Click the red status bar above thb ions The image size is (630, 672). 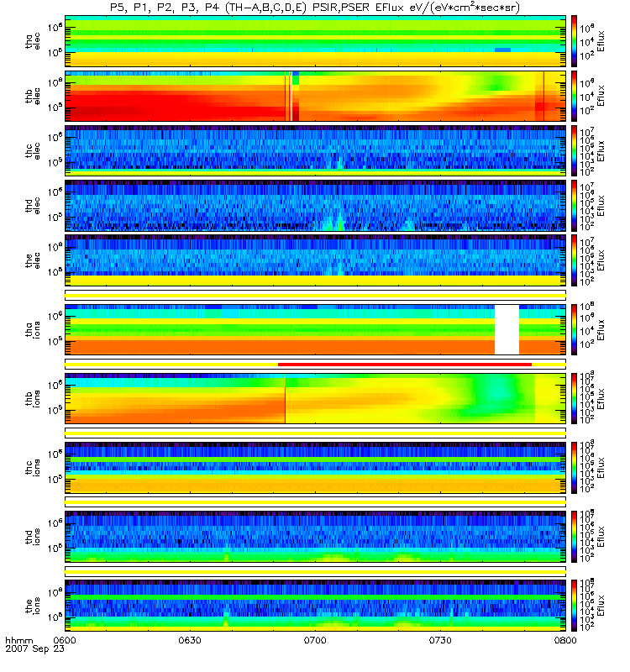pyautogui.click(x=405, y=365)
